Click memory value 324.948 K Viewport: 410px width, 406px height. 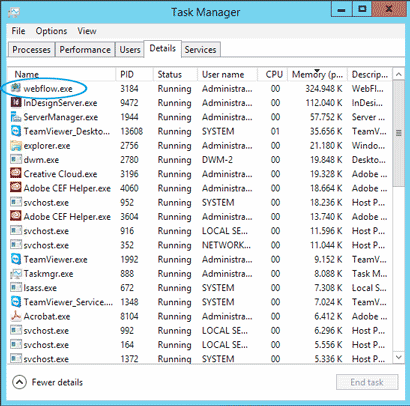point(324,89)
